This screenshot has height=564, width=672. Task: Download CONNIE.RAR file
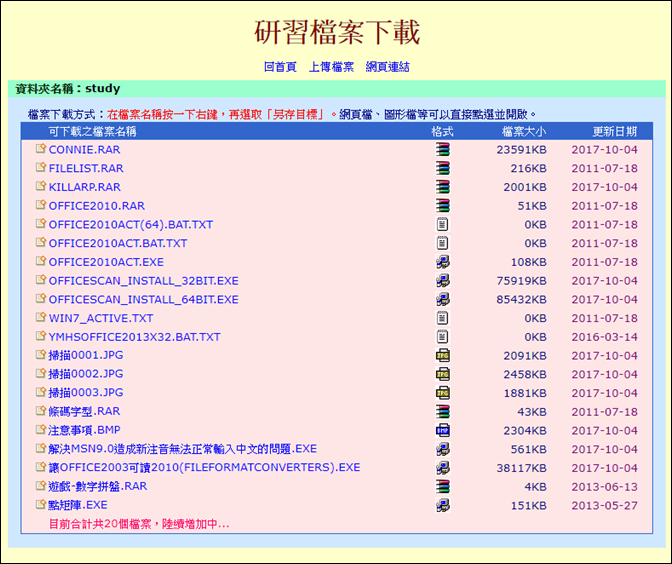pyautogui.click(x=84, y=150)
